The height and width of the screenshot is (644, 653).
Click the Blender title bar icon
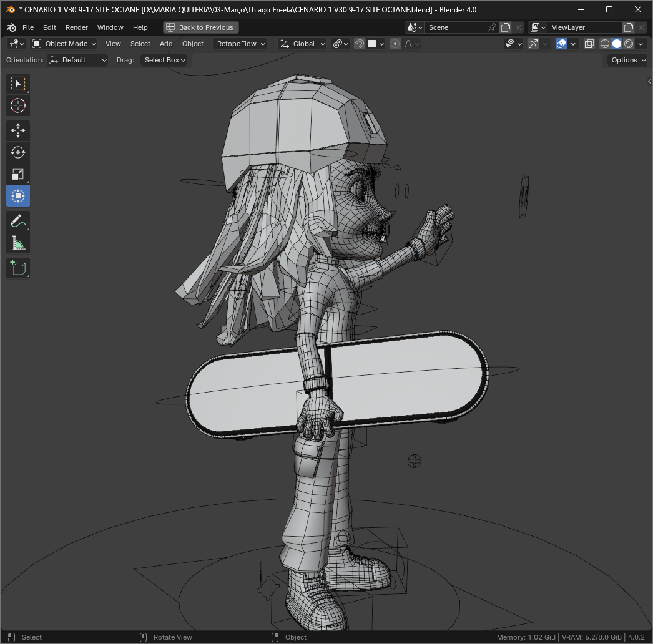(11, 9)
